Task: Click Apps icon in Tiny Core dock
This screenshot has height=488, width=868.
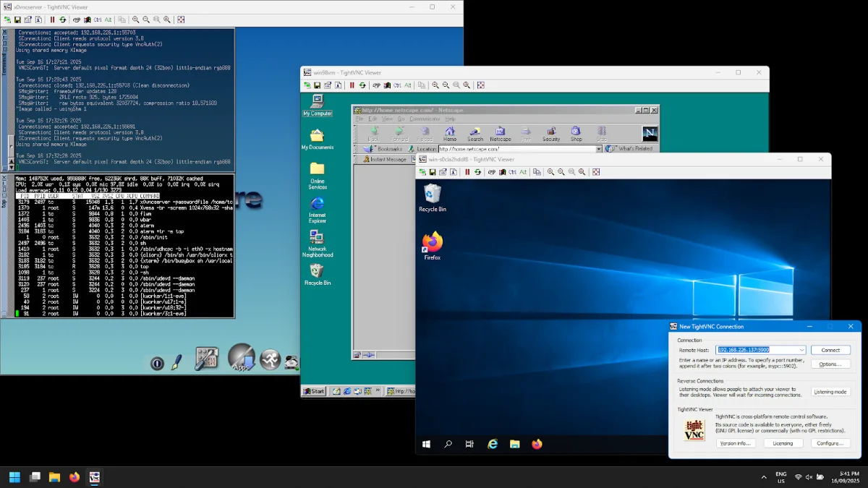Action: [242, 357]
